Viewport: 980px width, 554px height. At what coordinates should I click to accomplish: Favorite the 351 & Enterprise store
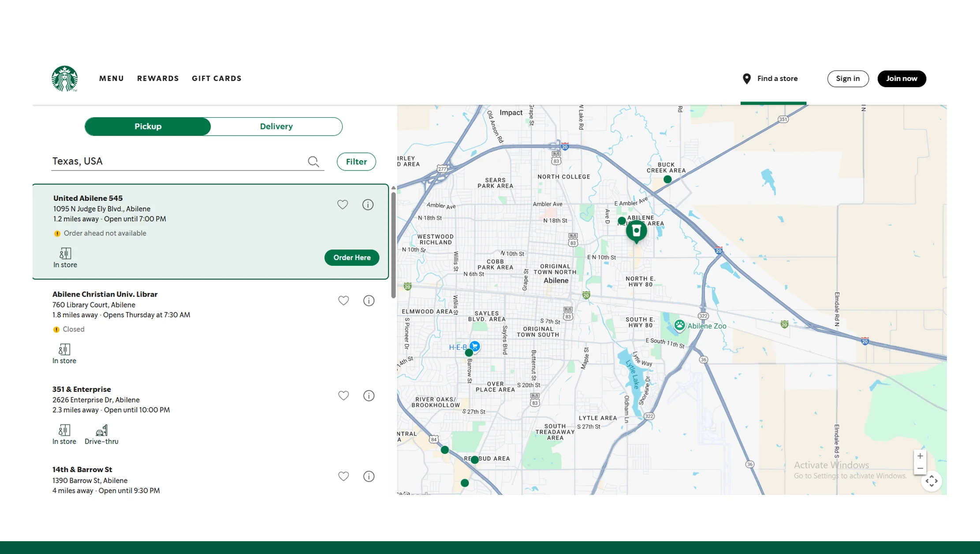coord(343,395)
